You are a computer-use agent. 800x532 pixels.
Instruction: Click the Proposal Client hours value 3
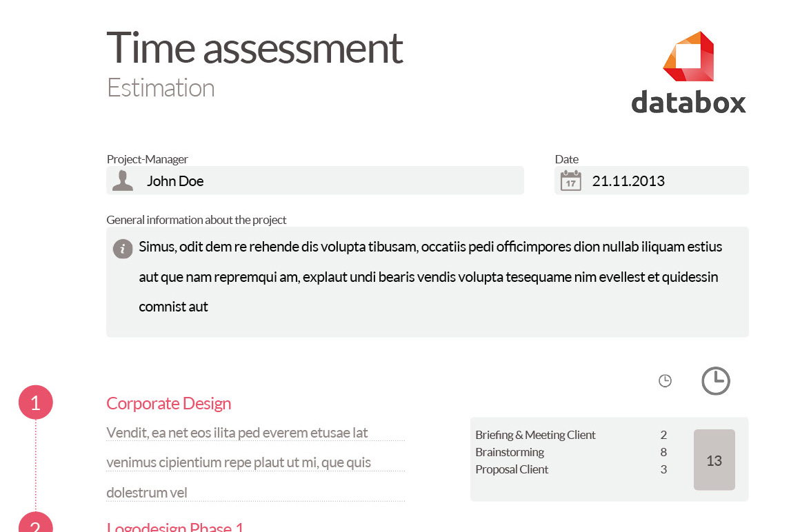(663, 469)
